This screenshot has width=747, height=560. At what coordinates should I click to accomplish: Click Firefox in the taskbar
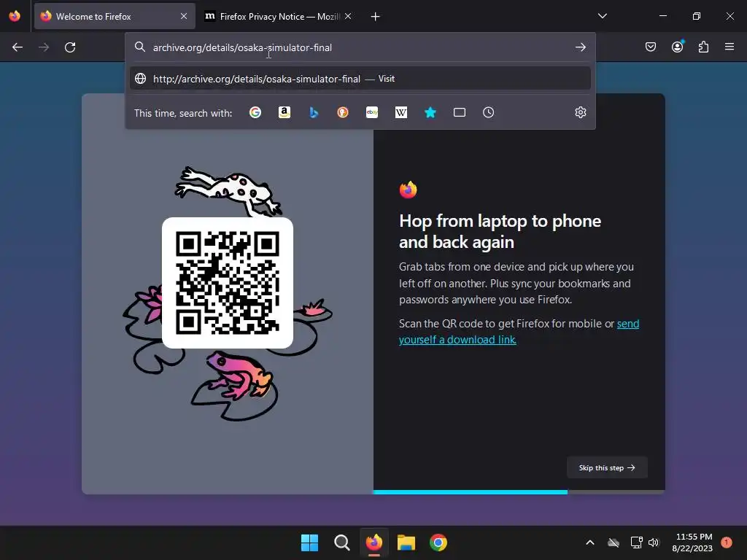[374, 542]
